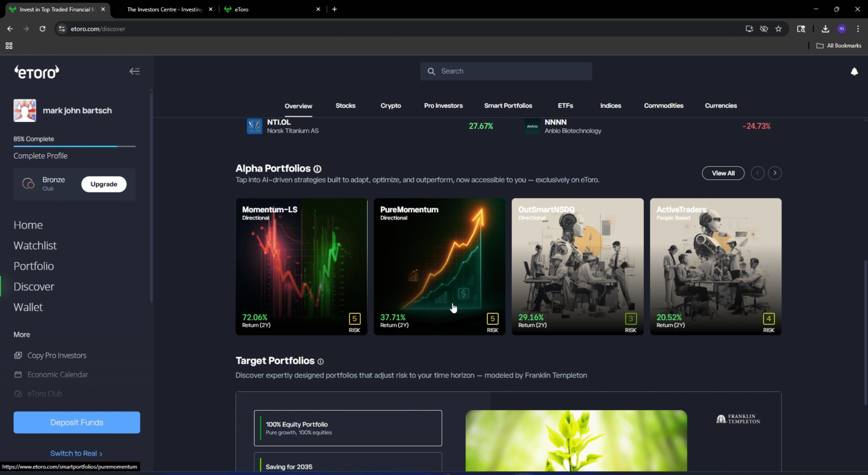Click the Economic Calendar icon
This screenshot has width=868, height=475.
(18, 375)
